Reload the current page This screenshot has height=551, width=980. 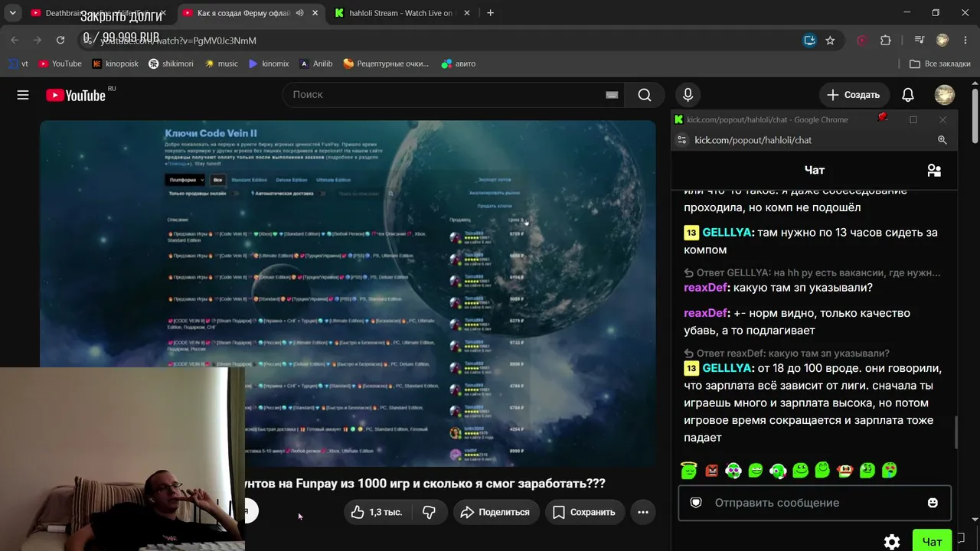[x=60, y=41]
